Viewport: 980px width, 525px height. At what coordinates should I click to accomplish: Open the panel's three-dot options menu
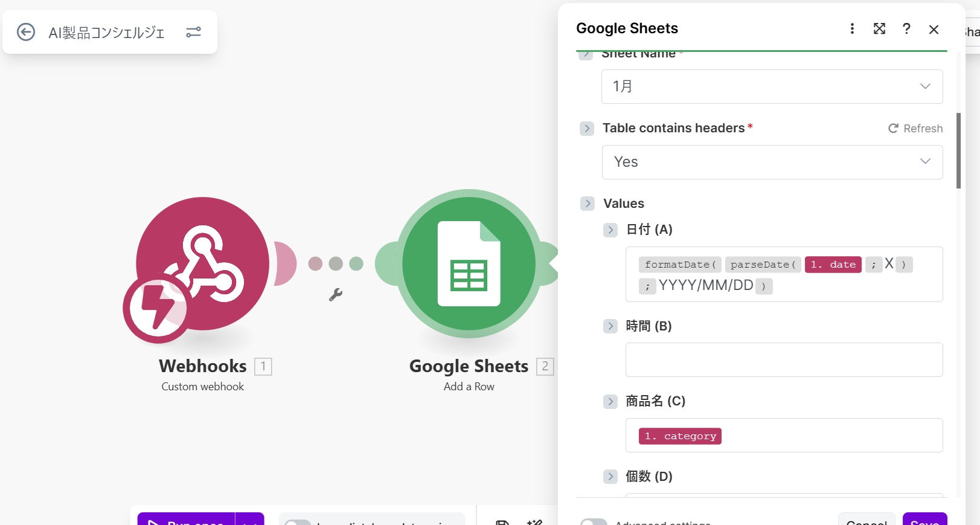(852, 28)
